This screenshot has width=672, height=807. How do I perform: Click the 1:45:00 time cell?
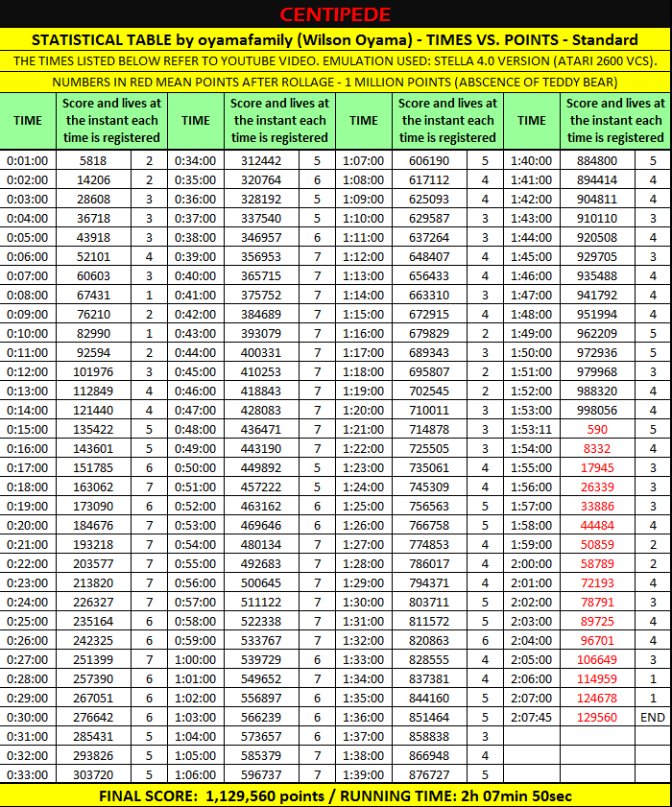tap(532, 256)
